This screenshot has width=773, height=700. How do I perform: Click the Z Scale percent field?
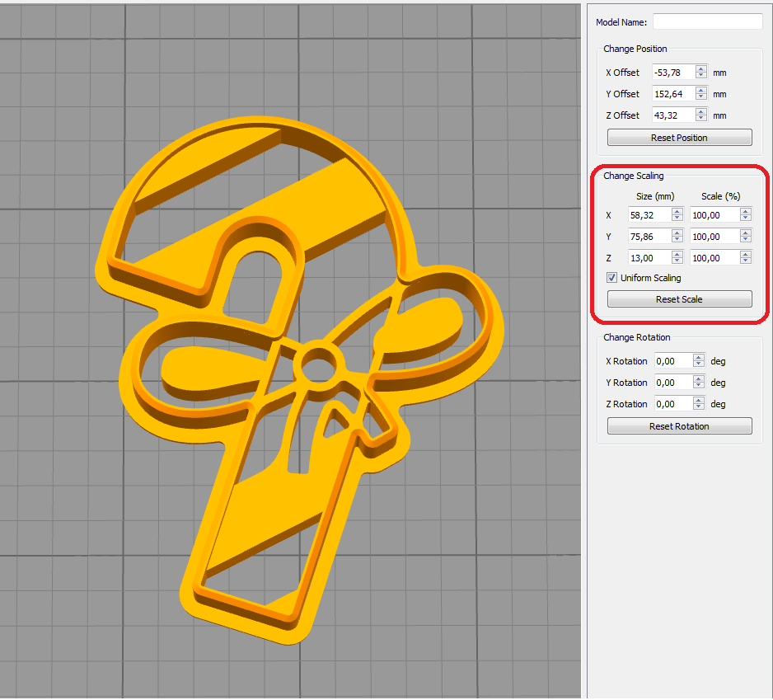click(714, 258)
